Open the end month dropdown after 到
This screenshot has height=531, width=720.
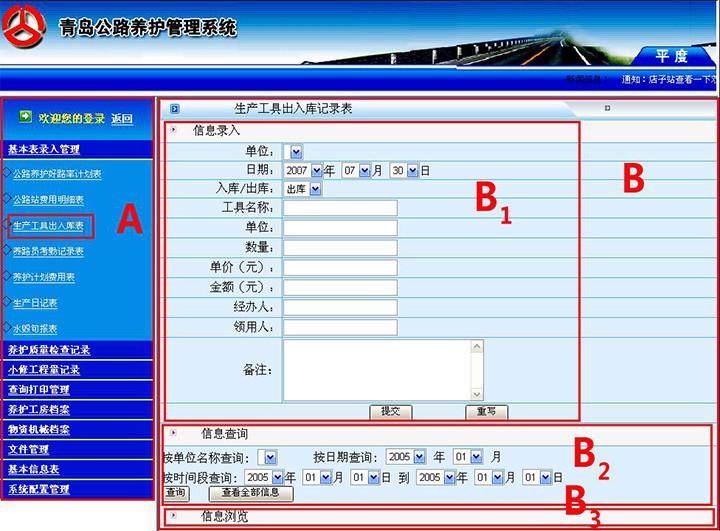489,478
